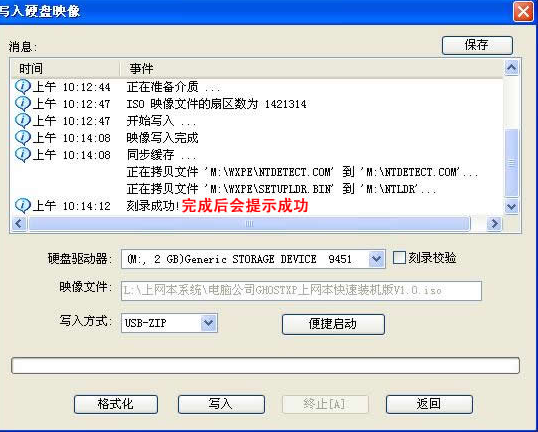Start writing with the 写入 button
Image resolution: width=538 pixels, height=432 pixels.
(221, 404)
